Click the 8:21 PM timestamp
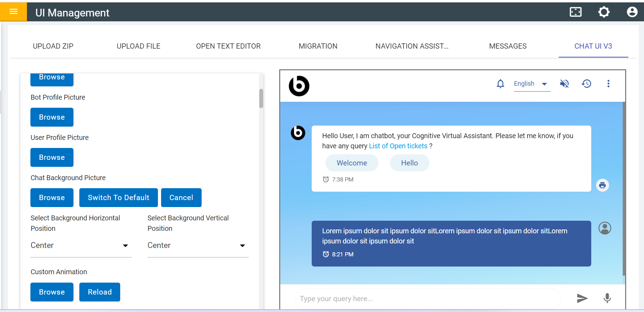This screenshot has width=644, height=312. tap(342, 254)
